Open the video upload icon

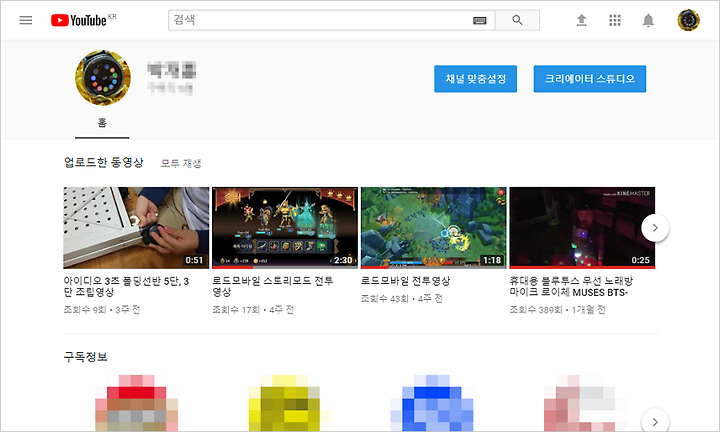tap(581, 20)
